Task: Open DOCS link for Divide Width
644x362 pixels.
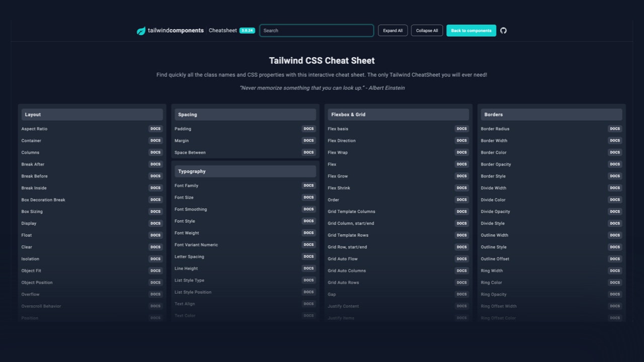Action: point(615,188)
